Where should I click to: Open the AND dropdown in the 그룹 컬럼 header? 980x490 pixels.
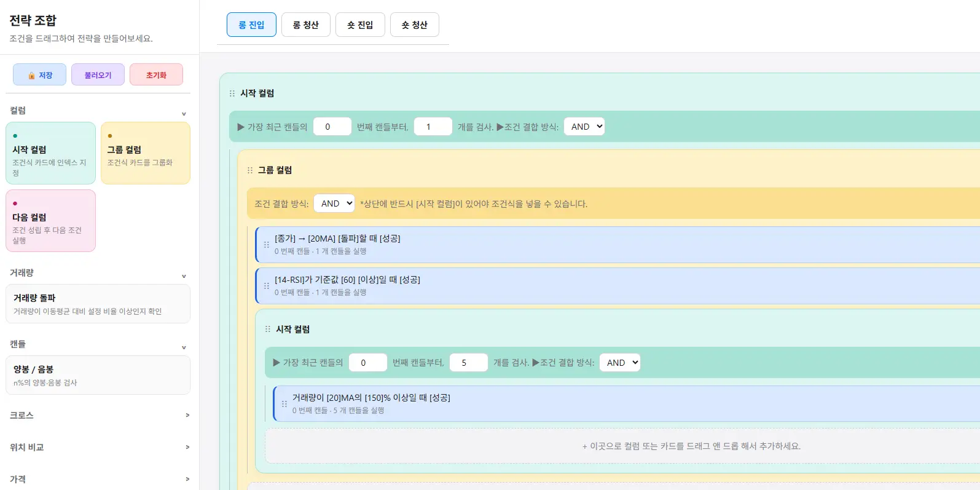pyautogui.click(x=334, y=204)
